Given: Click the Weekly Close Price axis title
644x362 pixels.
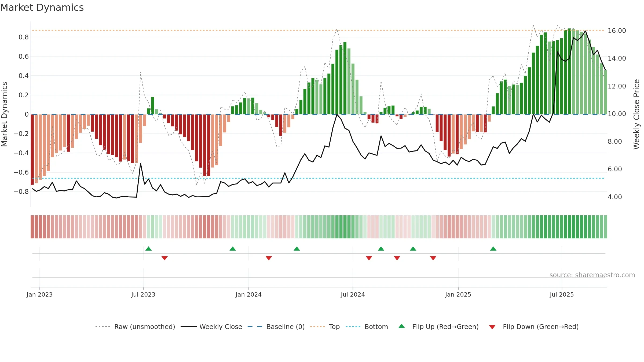Looking at the screenshot, I should pyautogui.click(x=636, y=114).
